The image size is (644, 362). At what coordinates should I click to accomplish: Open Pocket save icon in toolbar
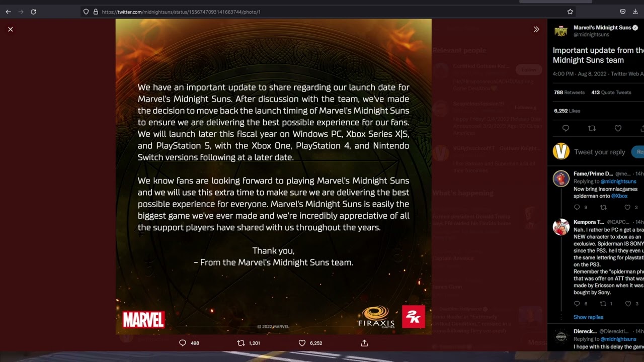tap(622, 12)
